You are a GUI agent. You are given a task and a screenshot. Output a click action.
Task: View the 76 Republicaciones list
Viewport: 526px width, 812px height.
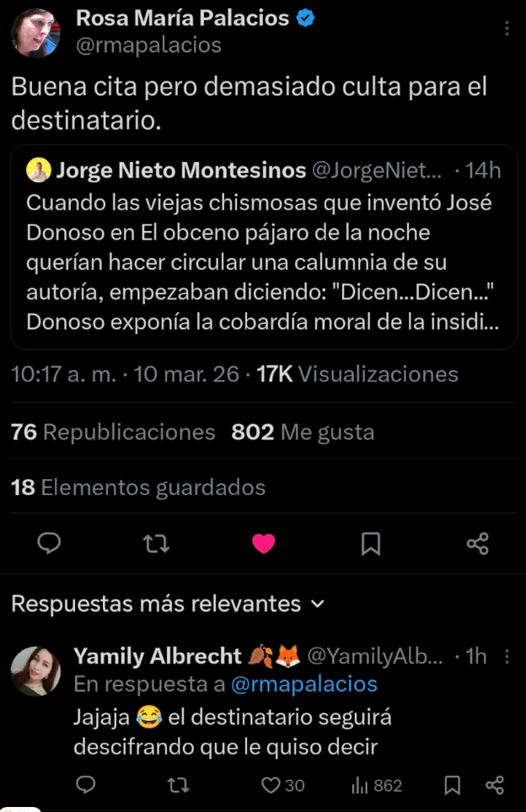point(113,433)
